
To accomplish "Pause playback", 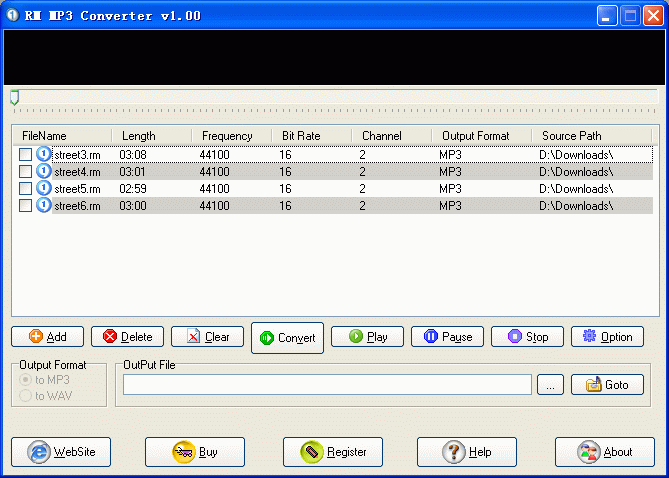I will tap(447, 337).
